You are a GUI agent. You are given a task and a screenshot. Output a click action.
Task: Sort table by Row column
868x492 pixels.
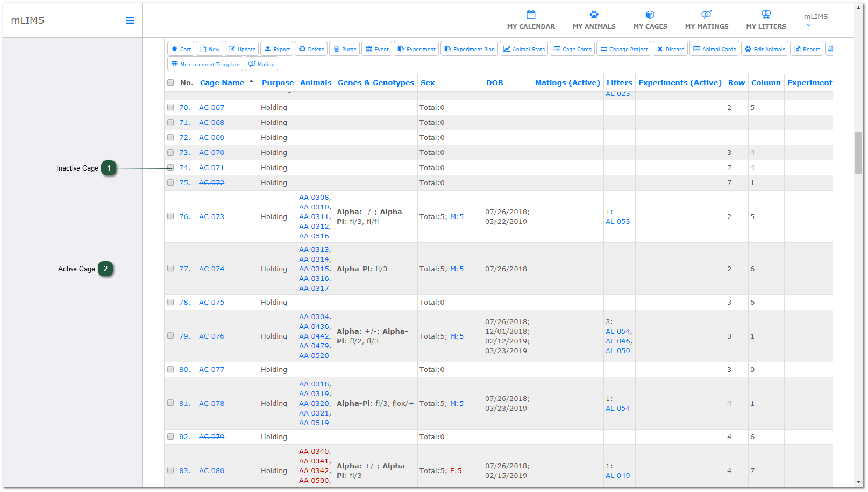[736, 82]
